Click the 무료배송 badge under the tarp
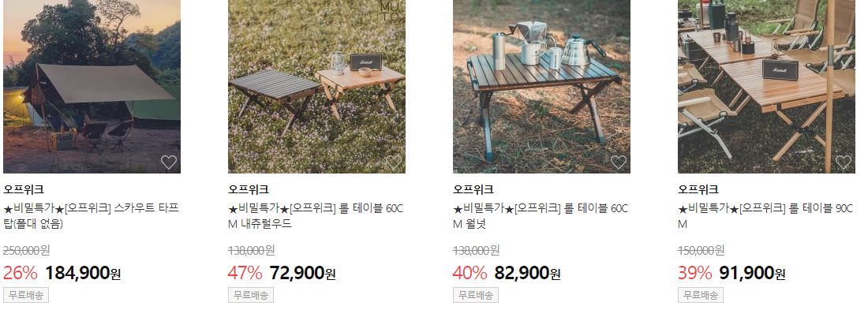This screenshot has height=321, width=868. [x=26, y=295]
